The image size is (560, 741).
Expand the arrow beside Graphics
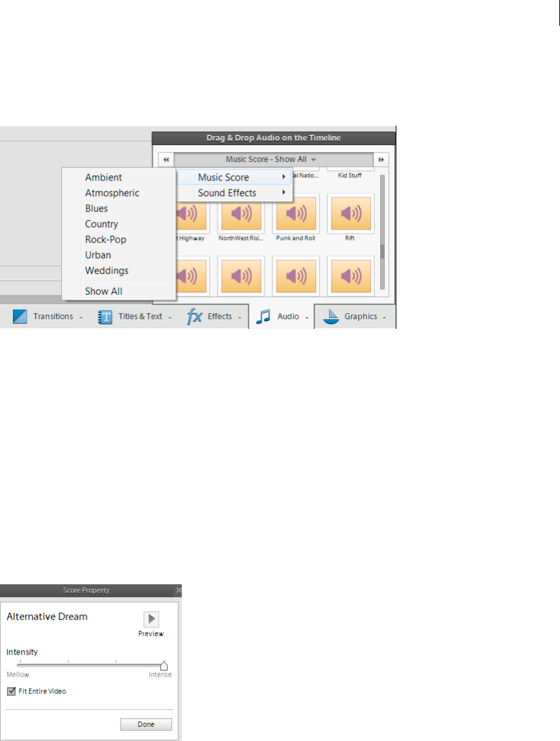(x=384, y=317)
